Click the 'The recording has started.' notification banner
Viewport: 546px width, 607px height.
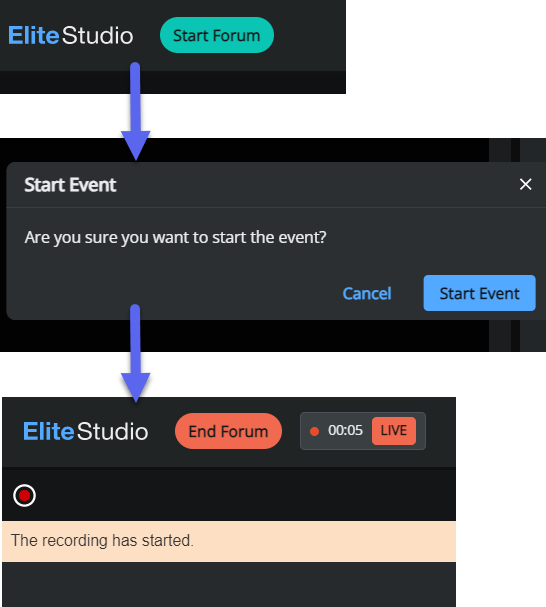229,541
